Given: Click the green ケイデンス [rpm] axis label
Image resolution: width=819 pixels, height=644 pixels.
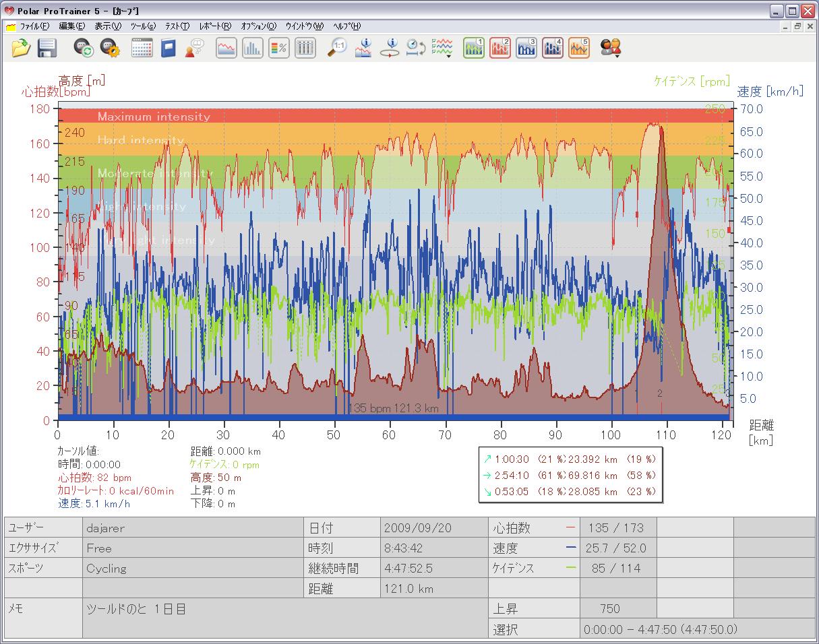Looking at the screenshot, I should click(692, 81).
